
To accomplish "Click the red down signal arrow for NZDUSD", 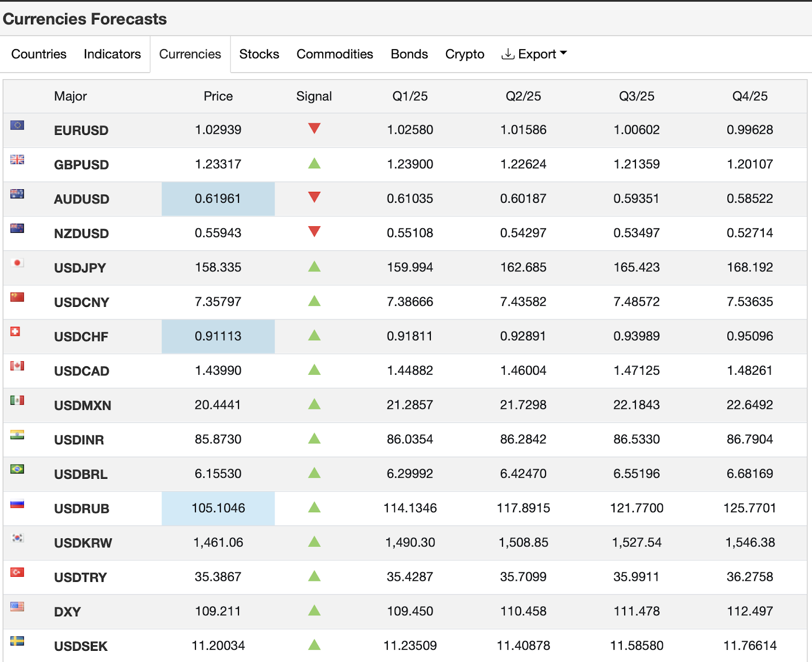I will pos(314,232).
